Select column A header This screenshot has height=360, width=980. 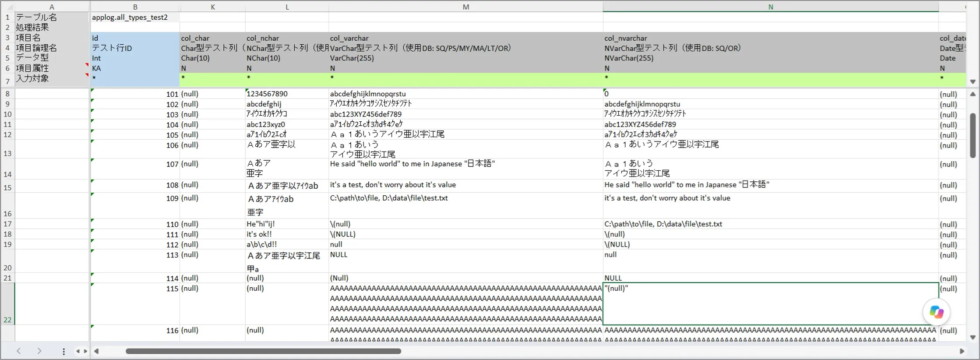click(x=52, y=7)
